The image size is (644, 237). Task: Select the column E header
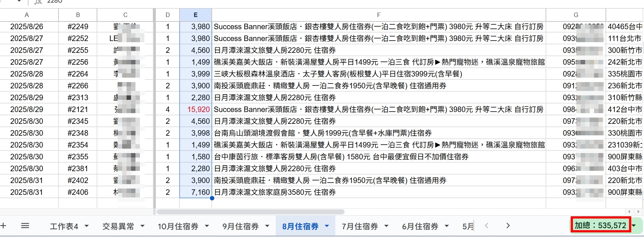195,15
